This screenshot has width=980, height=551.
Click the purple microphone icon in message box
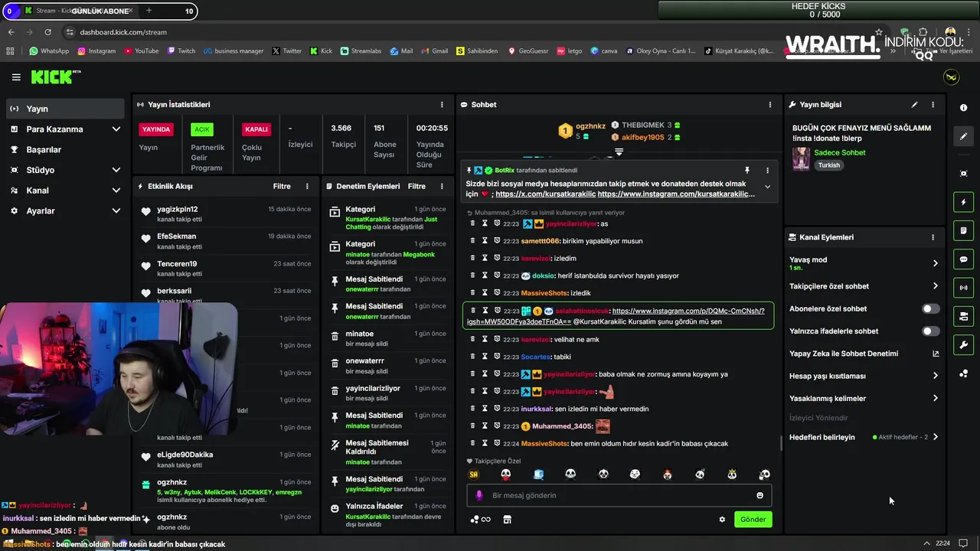click(479, 495)
